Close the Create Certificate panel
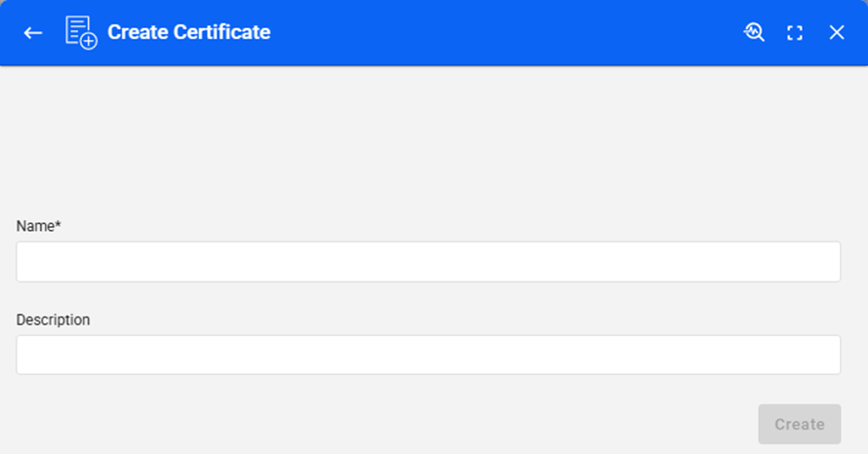 [x=837, y=33]
